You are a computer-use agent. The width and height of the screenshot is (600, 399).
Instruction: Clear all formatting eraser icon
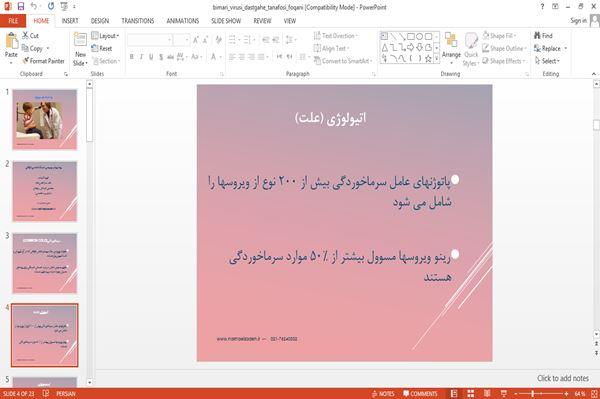click(x=218, y=40)
